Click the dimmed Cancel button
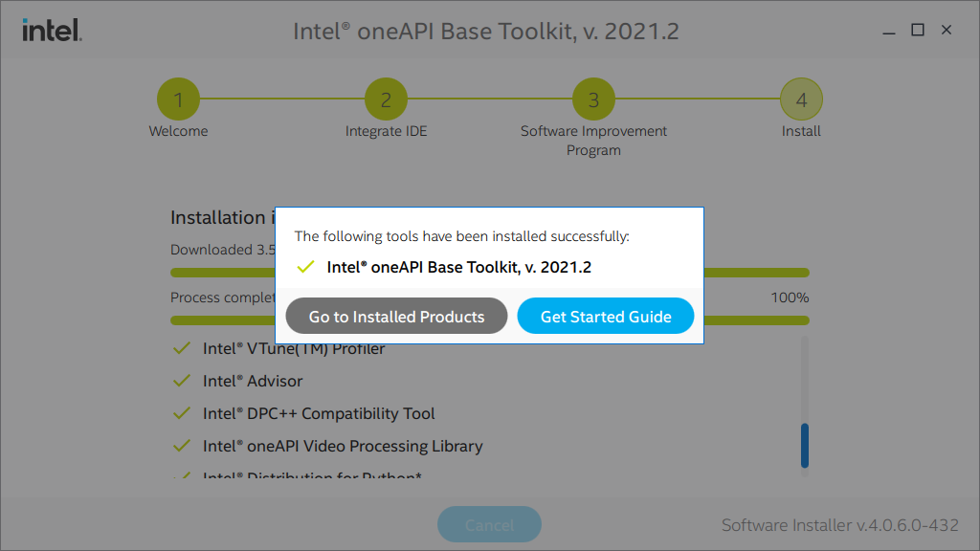The height and width of the screenshot is (551, 980). (x=489, y=525)
